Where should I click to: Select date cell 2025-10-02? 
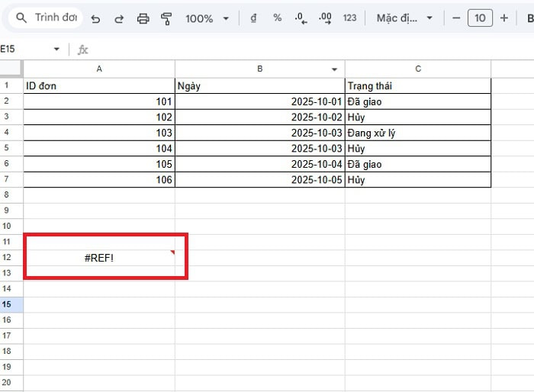(x=260, y=117)
